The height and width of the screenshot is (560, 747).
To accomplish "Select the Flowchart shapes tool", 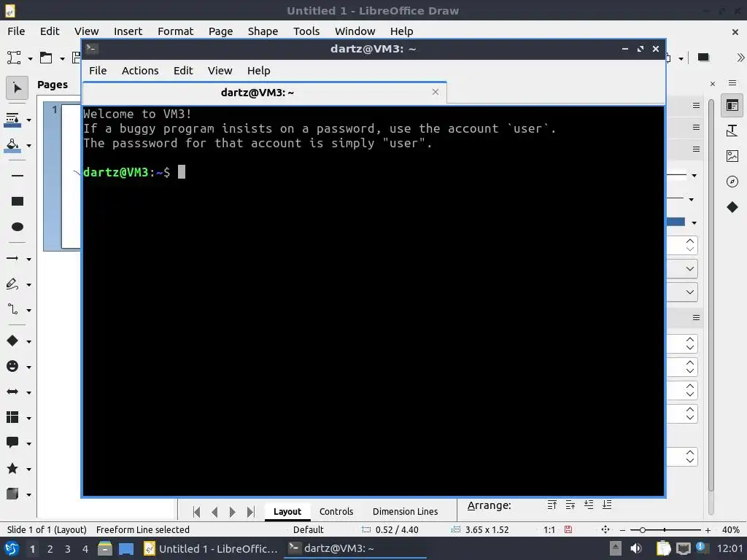I will 12,418.
